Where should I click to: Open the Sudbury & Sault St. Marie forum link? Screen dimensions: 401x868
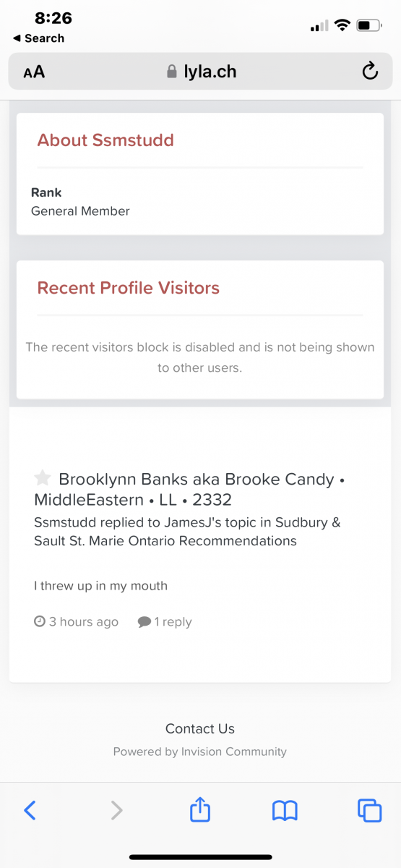(187, 532)
